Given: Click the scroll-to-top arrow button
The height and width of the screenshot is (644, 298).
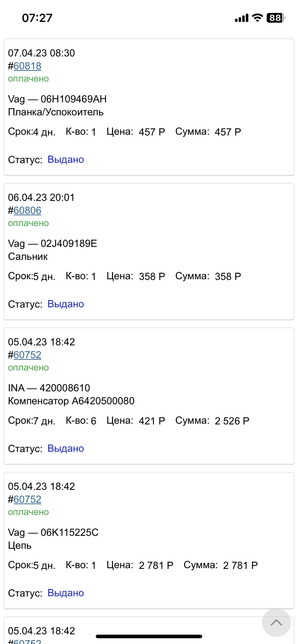Looking at the screenshot, I should [x=276, y=623].
